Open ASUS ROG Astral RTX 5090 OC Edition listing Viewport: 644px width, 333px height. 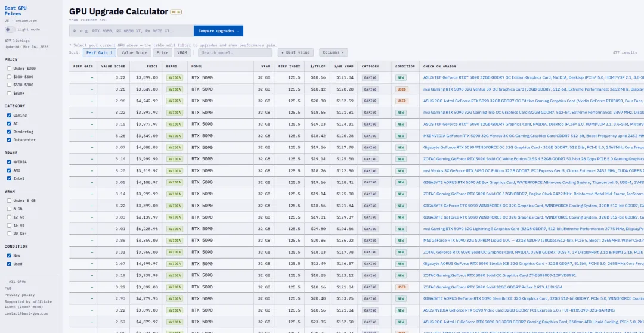534,101
